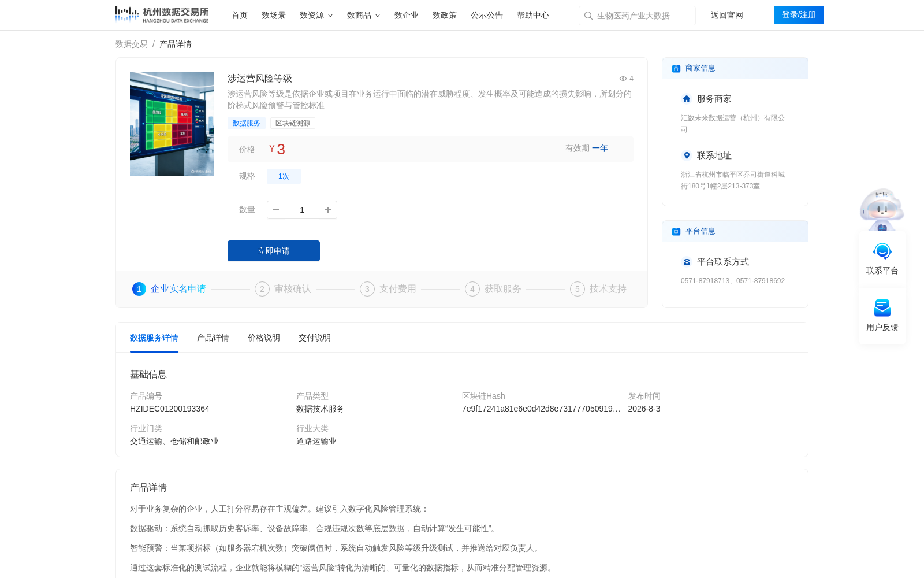Open the 数场景 menu item
The width and height of the screenshot is (924, 578).
(274, 16)
